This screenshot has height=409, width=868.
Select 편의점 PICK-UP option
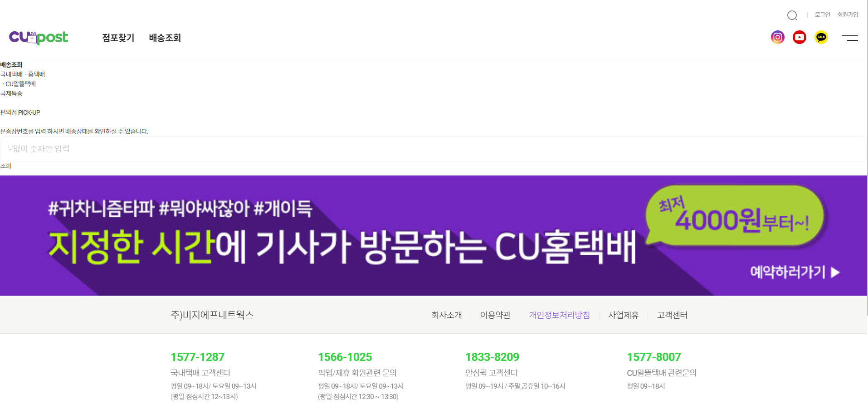[x=21, y=112]
